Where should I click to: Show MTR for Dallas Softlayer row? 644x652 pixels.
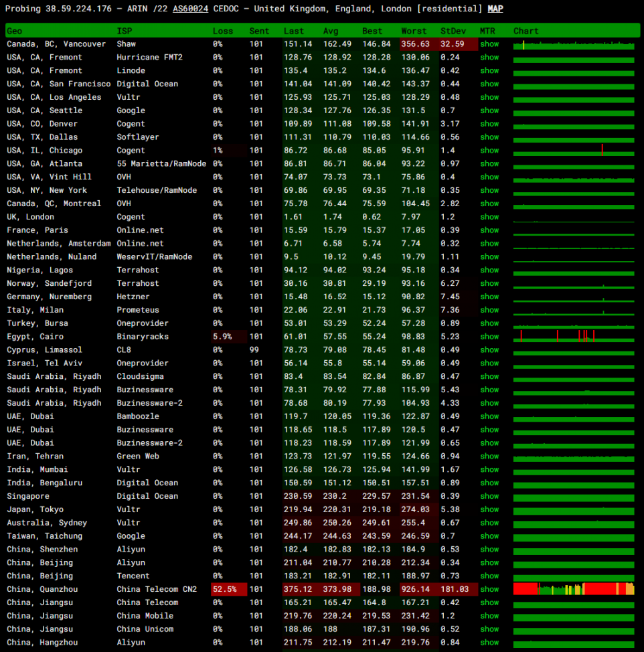click(x=489, y=137)
